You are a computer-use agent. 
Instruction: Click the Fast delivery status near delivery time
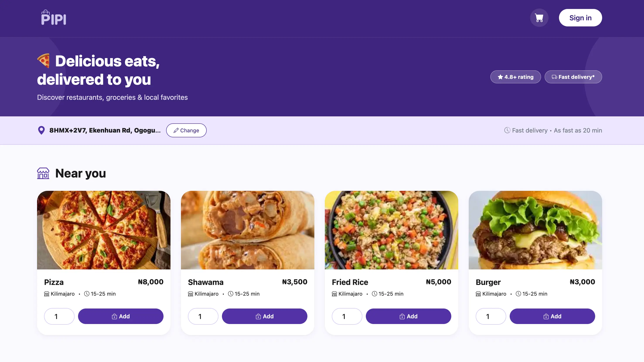pos(529,130)
